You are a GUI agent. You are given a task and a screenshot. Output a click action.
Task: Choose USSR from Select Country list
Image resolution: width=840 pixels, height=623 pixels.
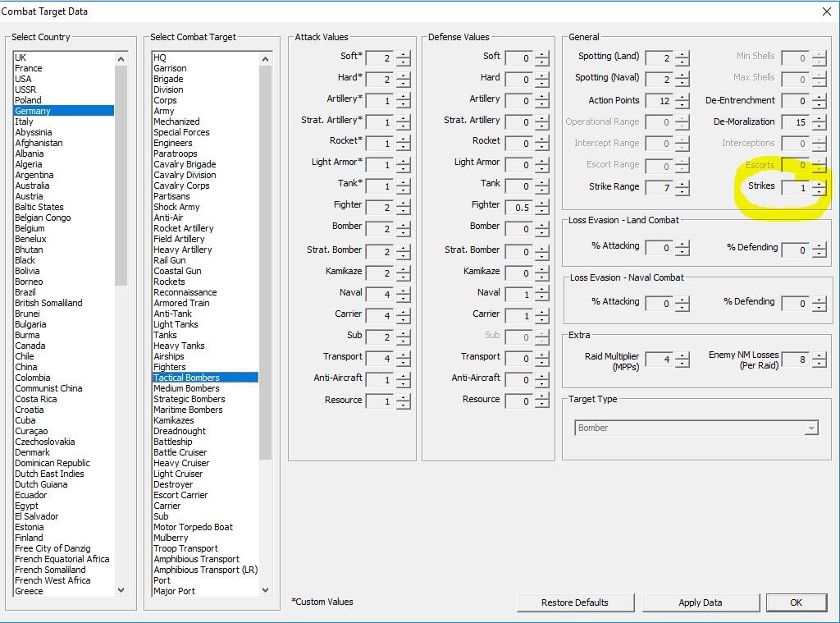coord(25,89)
